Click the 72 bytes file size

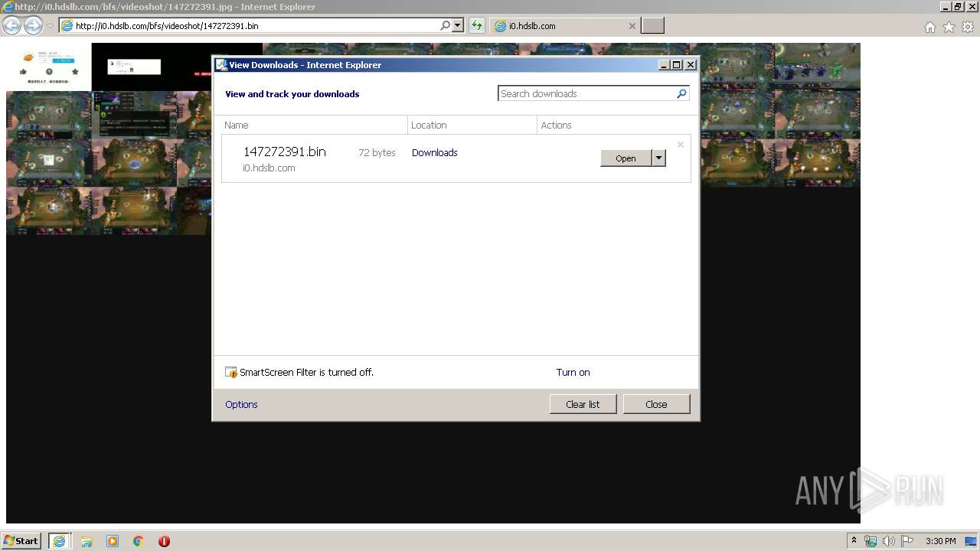[377, 152]
